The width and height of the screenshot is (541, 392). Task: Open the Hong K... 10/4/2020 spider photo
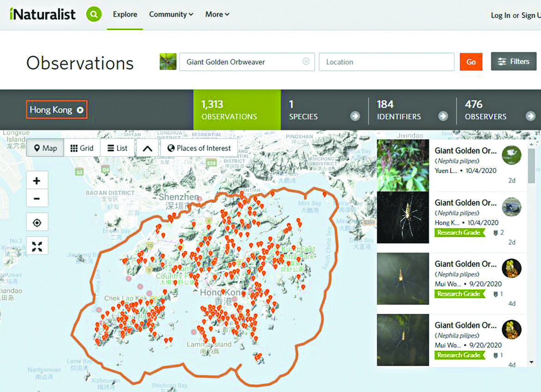tap(403, 218)
